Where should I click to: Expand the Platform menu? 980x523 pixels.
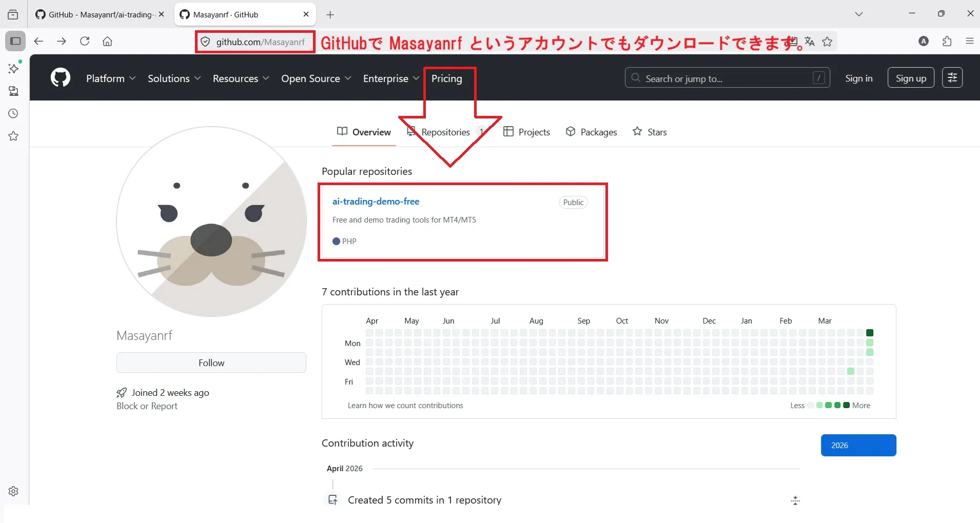[111, 78]
